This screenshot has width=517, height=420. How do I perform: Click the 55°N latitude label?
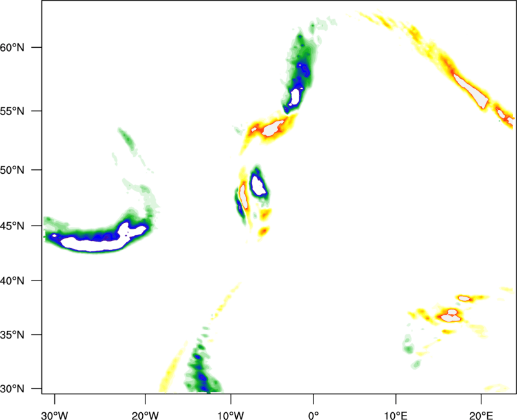tap(12, 111)
